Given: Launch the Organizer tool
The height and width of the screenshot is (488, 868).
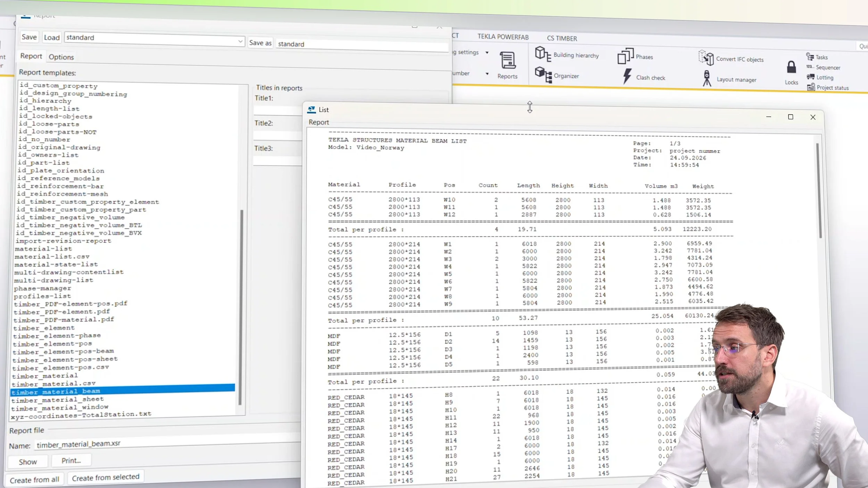Looking at the screenshot, I should (557, 75).
